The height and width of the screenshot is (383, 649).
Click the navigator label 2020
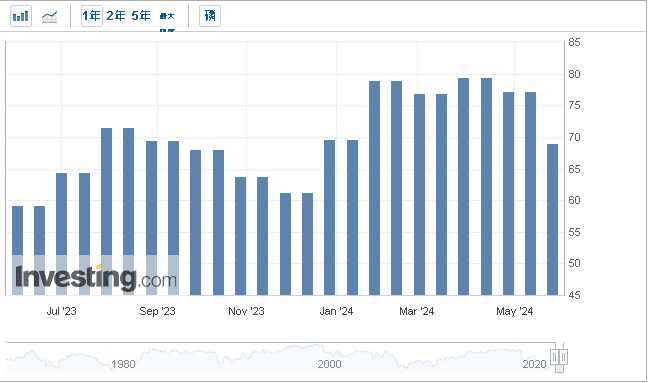[x=534, y=364]
